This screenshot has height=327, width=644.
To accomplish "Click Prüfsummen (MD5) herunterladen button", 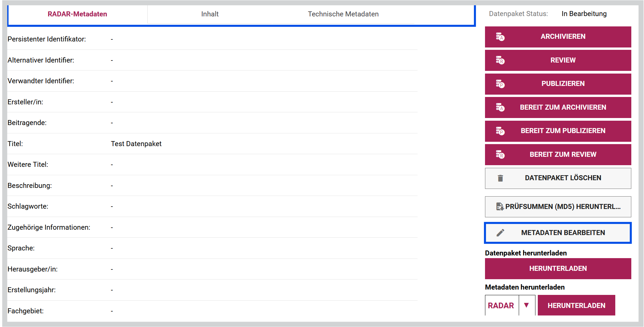I will click(x=558, y=207).
